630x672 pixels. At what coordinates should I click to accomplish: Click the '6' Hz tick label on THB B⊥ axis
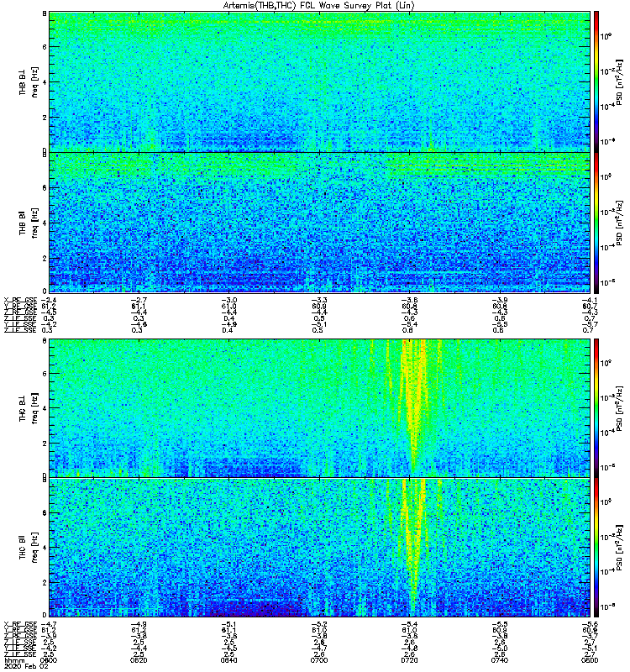coord(45,47)
